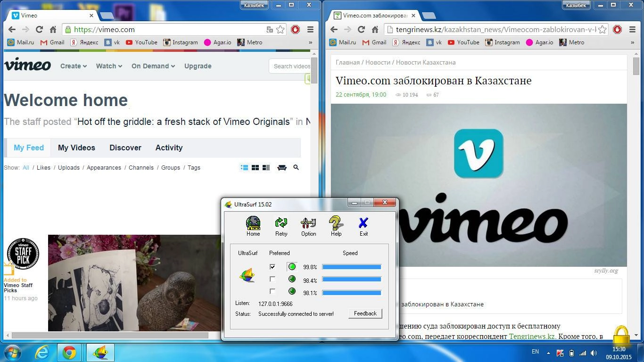Screen dimensions: 644x362
Task: Show more bookmarks in right Chrome window
Action: 632,42
